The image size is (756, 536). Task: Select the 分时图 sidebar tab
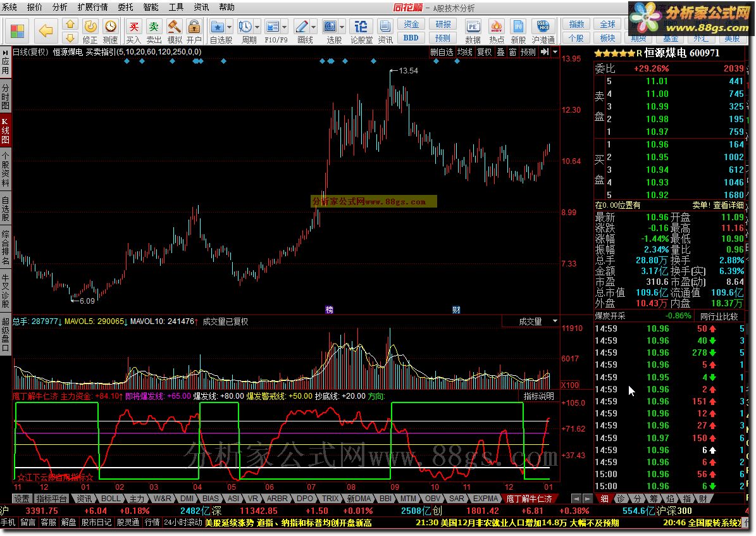pos(5,96)
